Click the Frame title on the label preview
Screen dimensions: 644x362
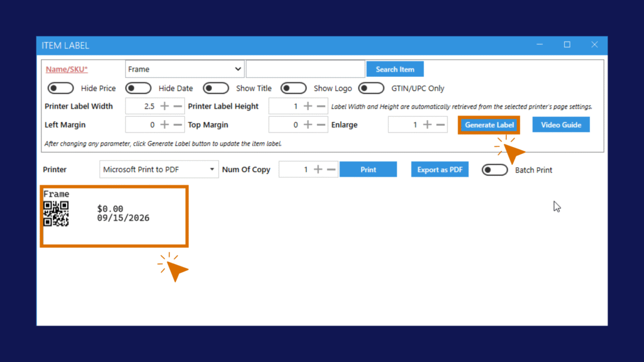coord(56,194)
